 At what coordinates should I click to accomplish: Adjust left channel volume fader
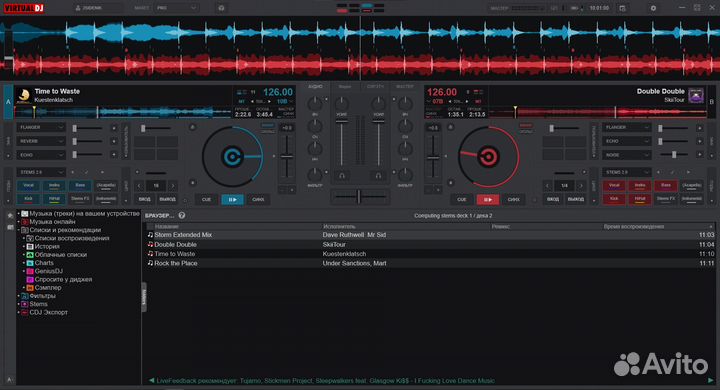[x=342, y=122]
